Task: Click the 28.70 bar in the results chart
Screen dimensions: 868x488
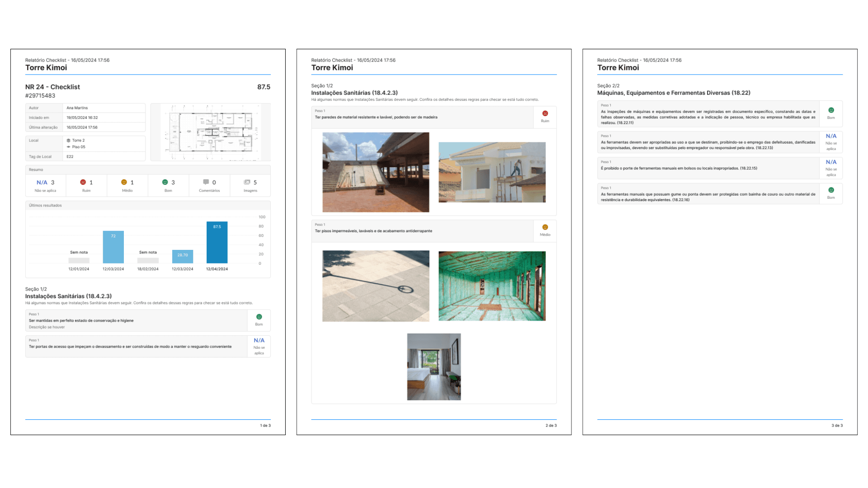Action: pos(183,257)
